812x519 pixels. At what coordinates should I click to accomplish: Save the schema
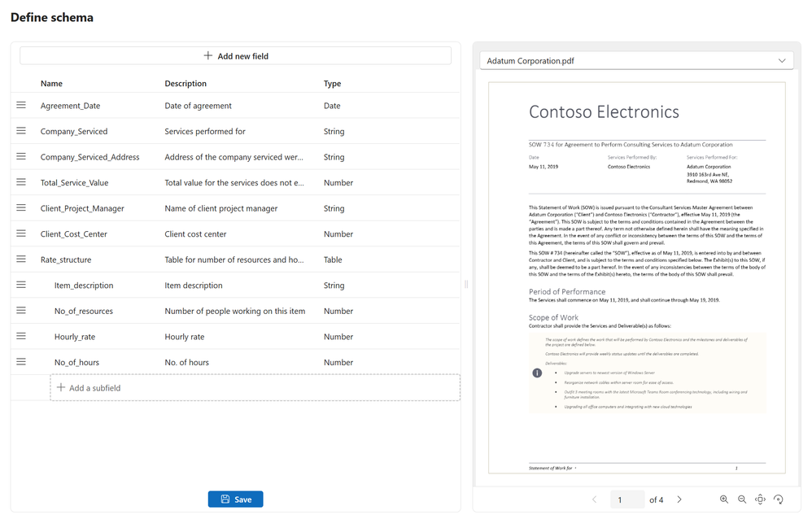pyautogui.click(x=235, y=499)
